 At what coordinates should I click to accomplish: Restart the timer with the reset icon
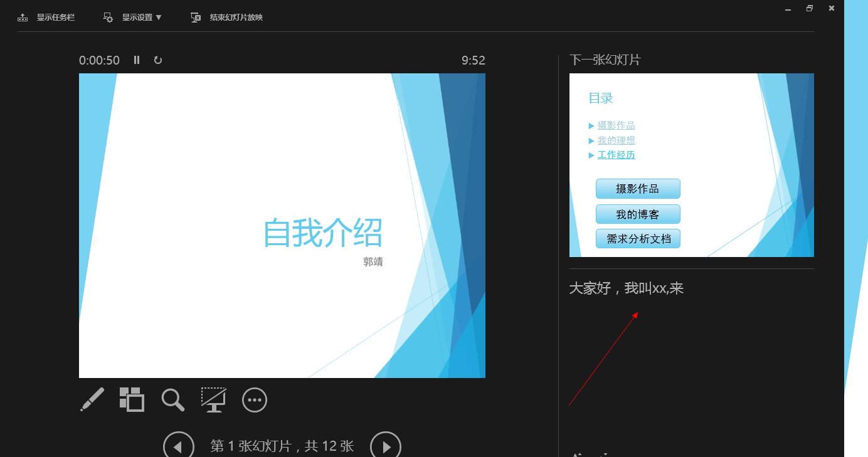pyautogui.click(x=158, y=60)
